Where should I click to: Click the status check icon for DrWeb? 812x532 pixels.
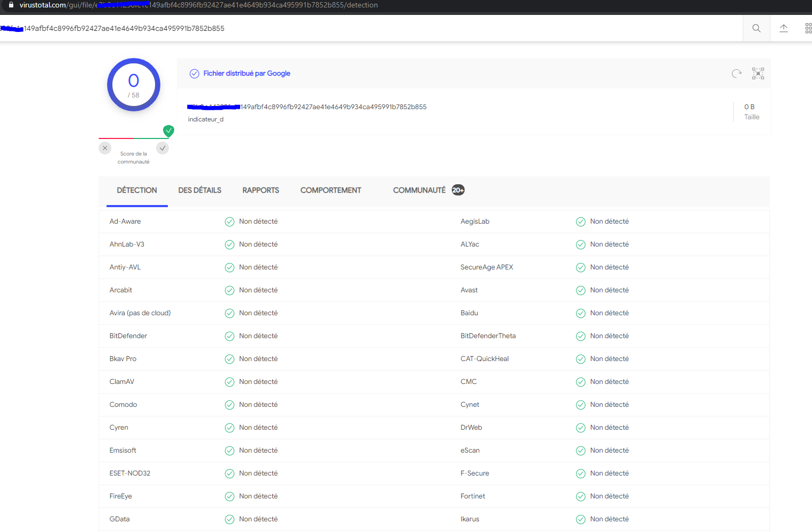tap(581, 428)
